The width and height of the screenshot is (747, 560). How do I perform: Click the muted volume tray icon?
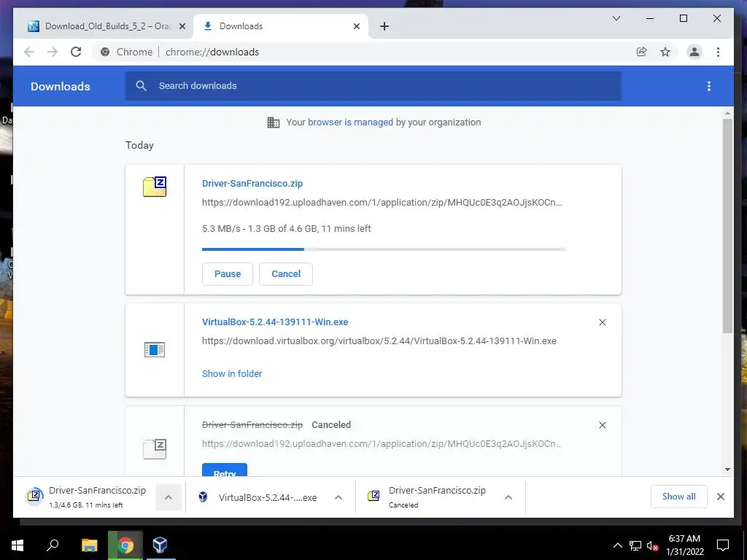tap(653, 545)
